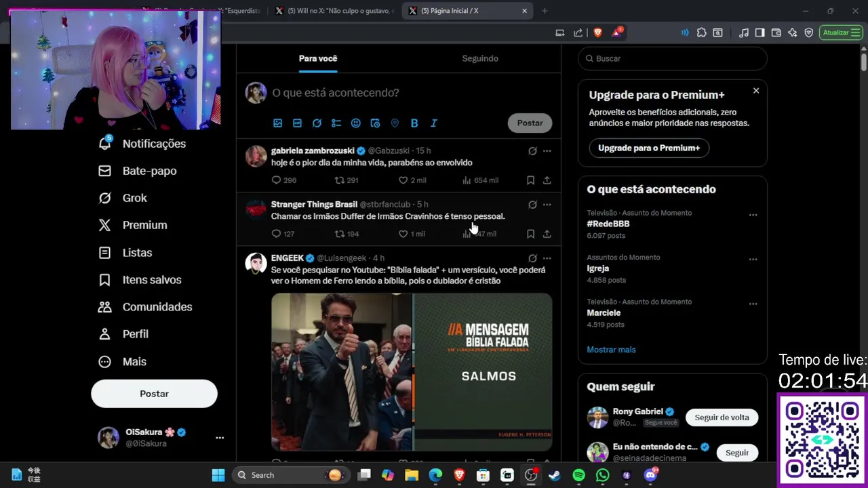The height and width of the screenshot is (488, 868).
Task: Open the Premium sidebar entry
Action: click(133, 225)
